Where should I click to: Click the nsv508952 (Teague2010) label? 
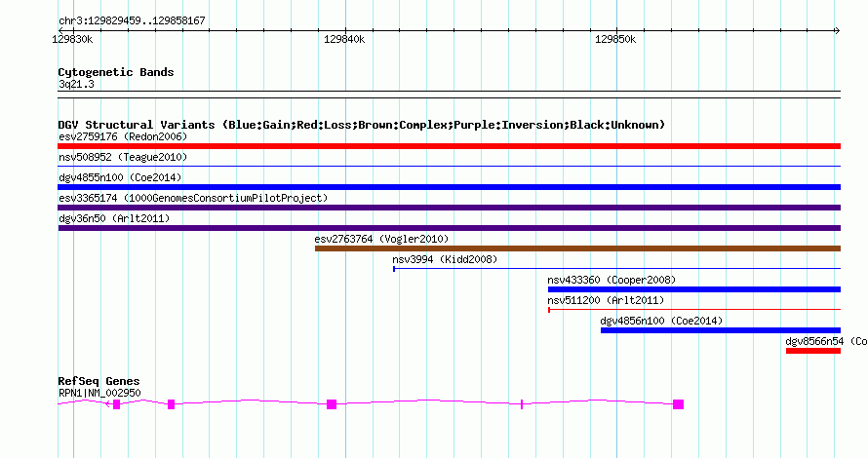123,157
